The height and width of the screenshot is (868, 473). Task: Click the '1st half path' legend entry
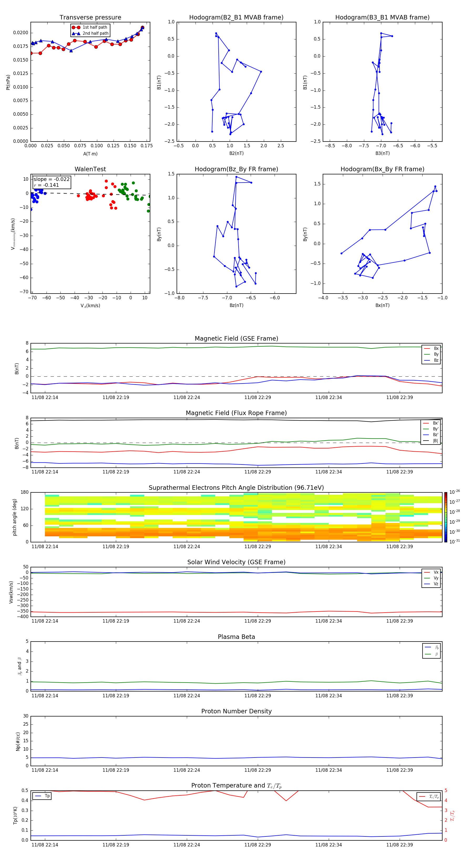pos(90,27)
